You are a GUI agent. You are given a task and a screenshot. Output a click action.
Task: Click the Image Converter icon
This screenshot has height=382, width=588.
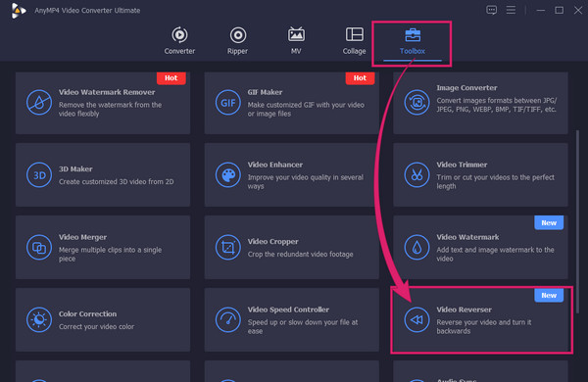click(416, 102)
